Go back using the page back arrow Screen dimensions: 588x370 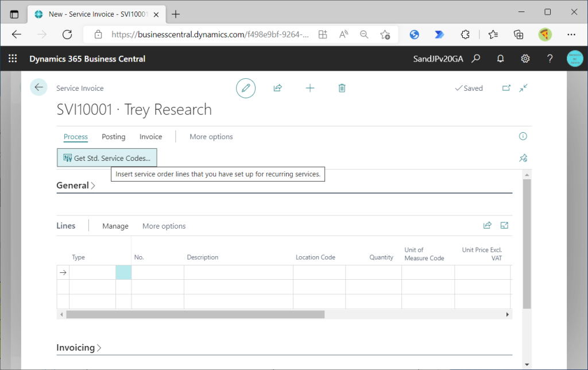pos(38,87)
